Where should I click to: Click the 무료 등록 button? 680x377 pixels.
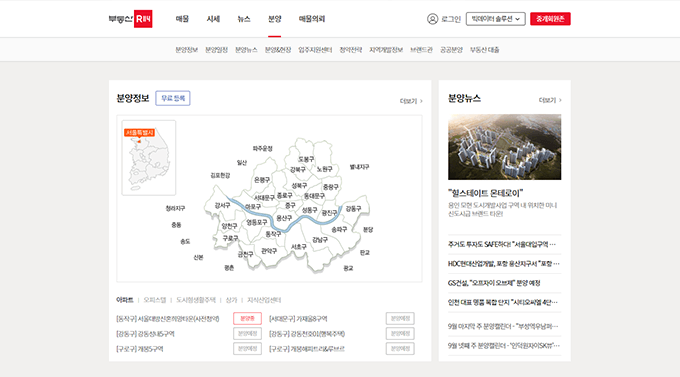click(x=173, y=98)
